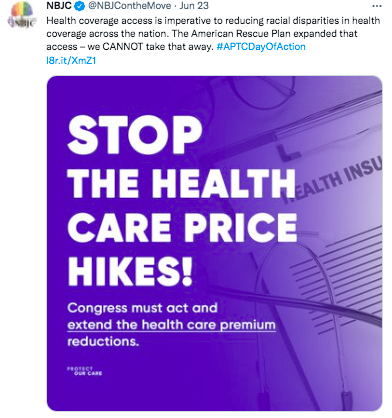Viewport: 392px width, 418px height.
Task: Click underlined 'extend the health care premium' text
Action: 171,325
